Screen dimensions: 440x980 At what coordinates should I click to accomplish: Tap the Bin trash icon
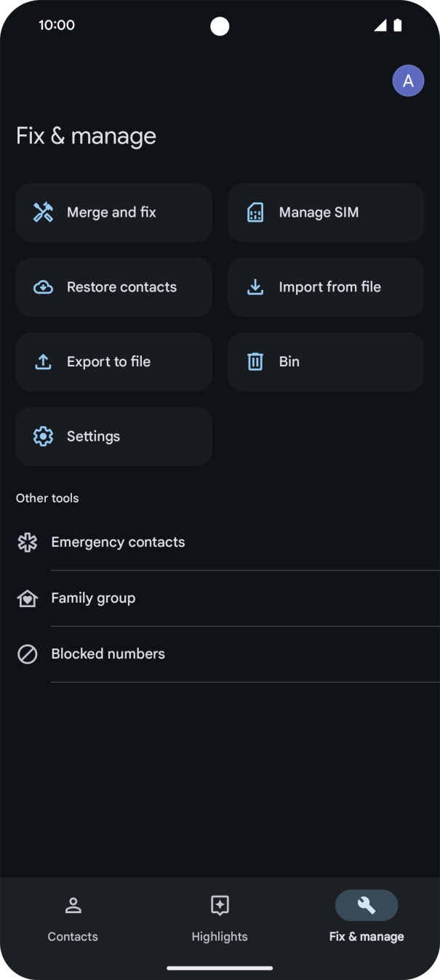pos(255,361)
